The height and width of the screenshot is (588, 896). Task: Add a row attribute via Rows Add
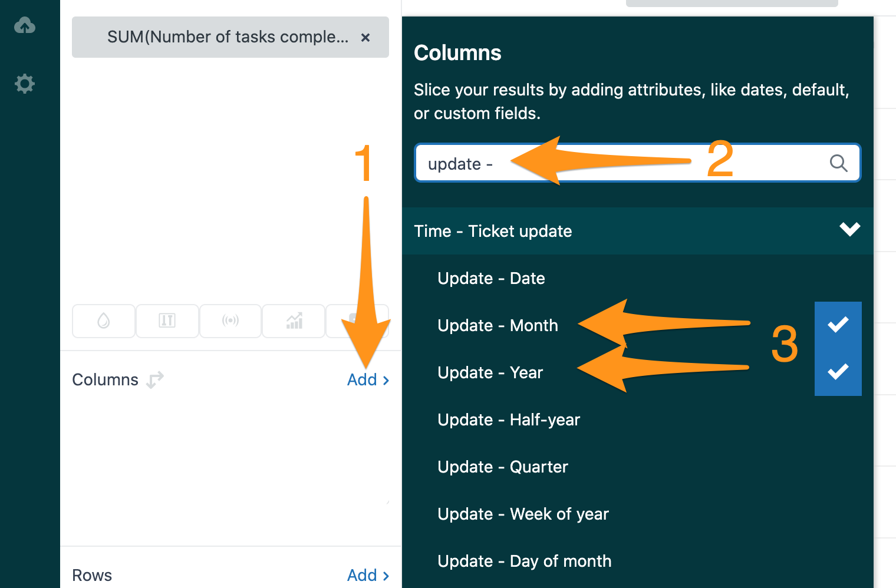(368, 575)
